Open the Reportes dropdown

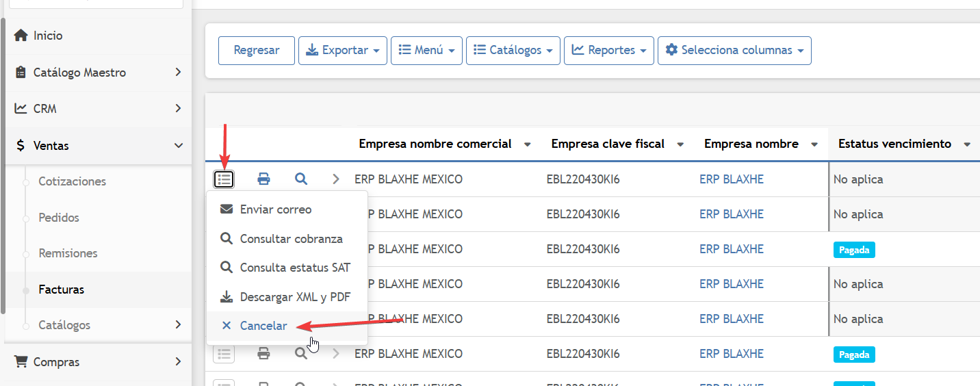[x=609, y=51]
